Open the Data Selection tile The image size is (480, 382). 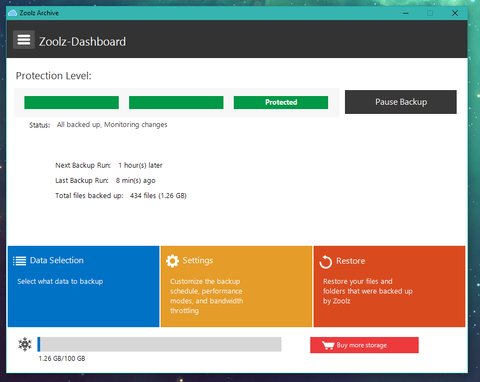tap(83, 286)
